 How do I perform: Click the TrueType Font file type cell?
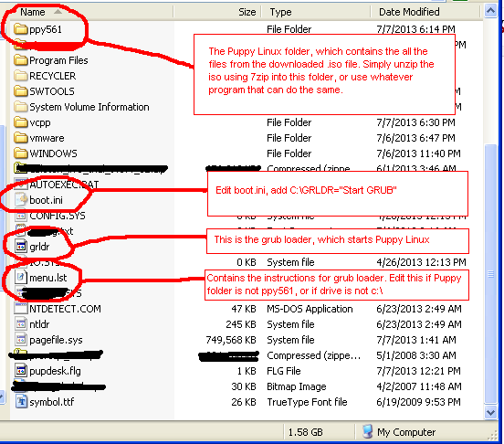[x=307, y=402]
